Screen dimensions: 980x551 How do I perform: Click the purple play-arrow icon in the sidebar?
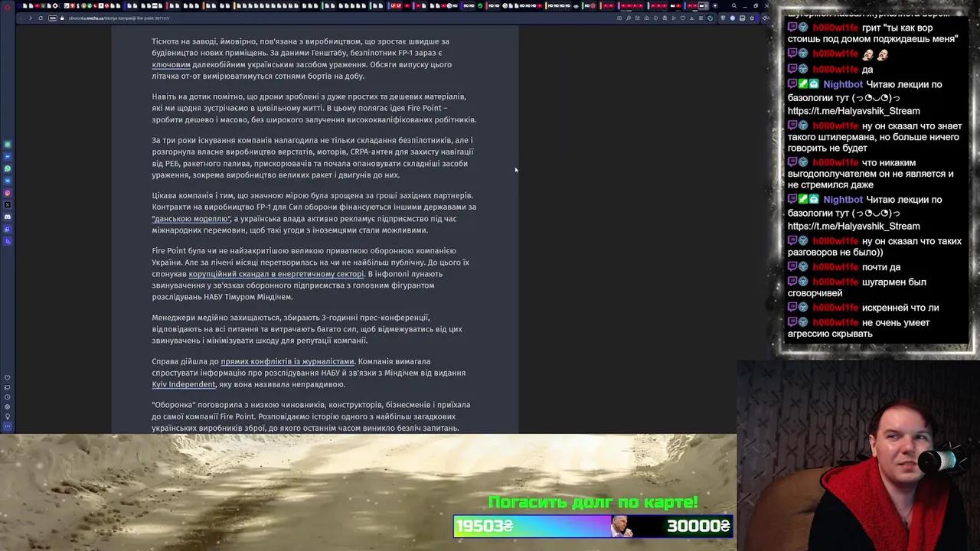pos(8,241)
